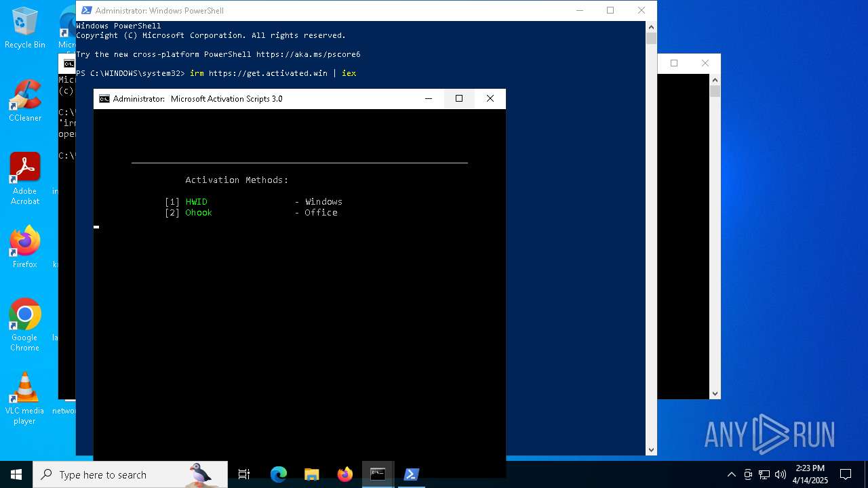This screenshot has height=488, width=868.
Task: Click the aka.ms/pscore6 URL in PowerShell
Action: tap(309, 54)
